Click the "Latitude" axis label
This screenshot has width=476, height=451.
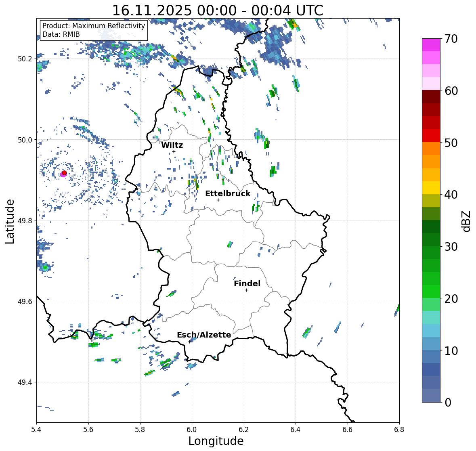(10, 221)
